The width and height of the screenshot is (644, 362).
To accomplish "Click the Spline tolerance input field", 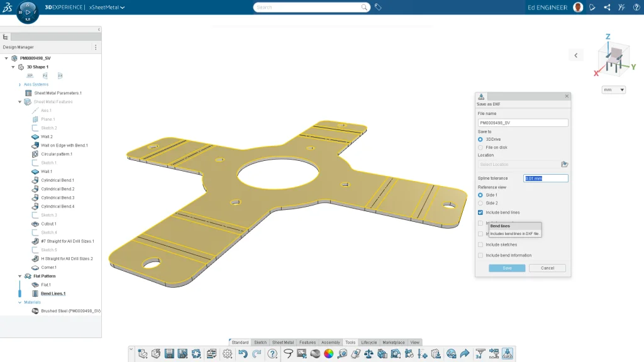I will [x=545, y=178].
